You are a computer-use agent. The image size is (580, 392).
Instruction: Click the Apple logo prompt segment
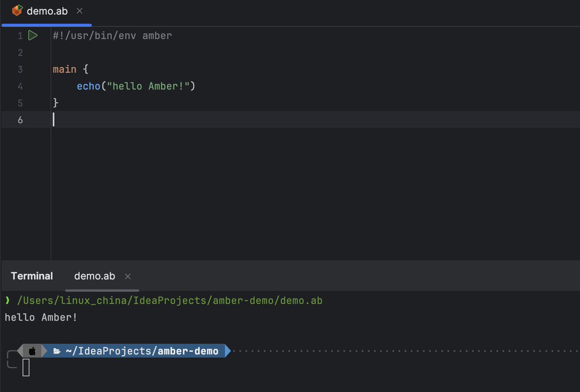(x=32, y=351)
